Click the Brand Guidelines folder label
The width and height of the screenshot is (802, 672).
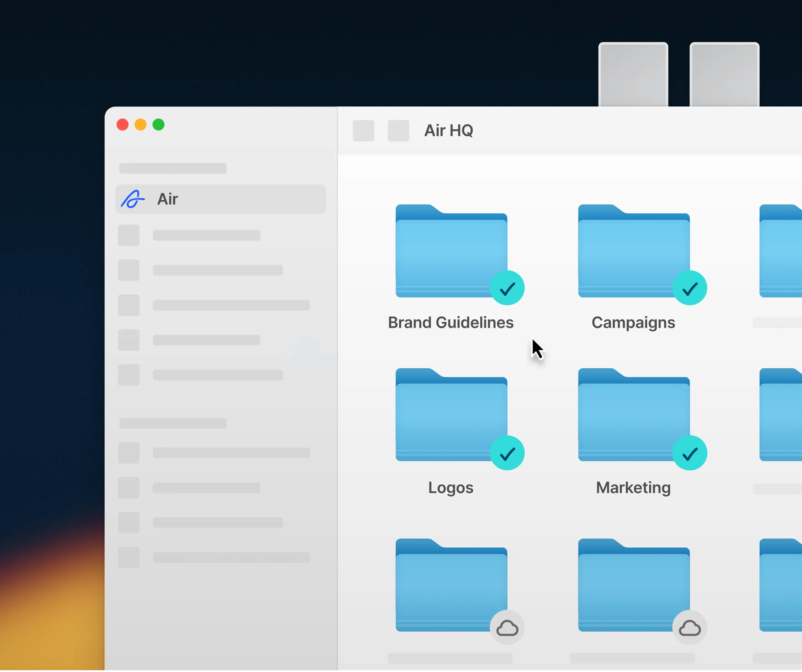[451, 323]
